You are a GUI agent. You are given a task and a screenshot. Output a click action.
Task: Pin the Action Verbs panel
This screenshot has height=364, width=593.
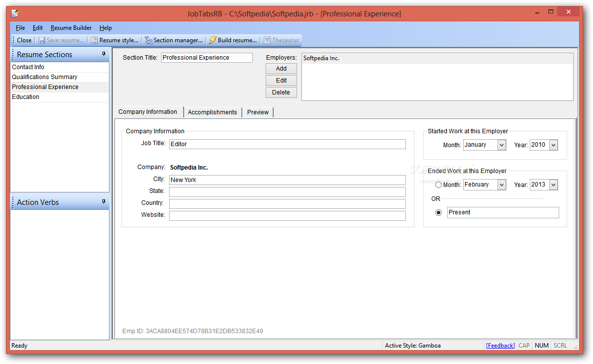pos(103,202)
